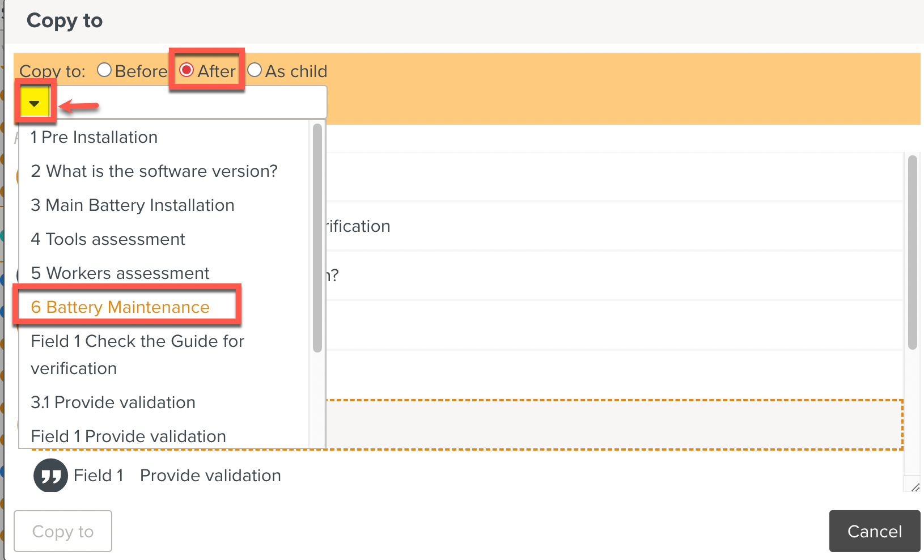The image size is (924, 560).
Task: Choose 1 Pre Installation from the list
Action: 94,137
